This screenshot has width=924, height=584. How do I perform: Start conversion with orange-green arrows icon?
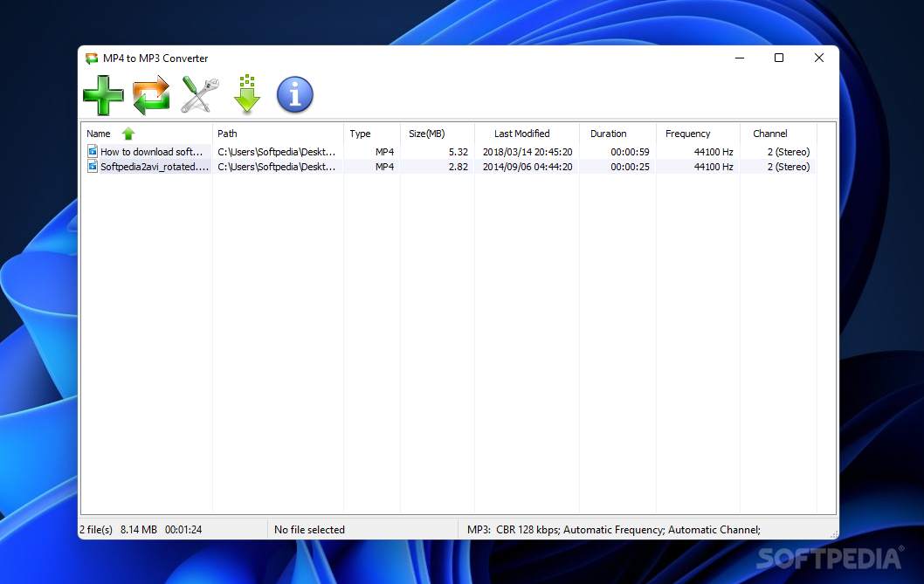coord(151,95)
